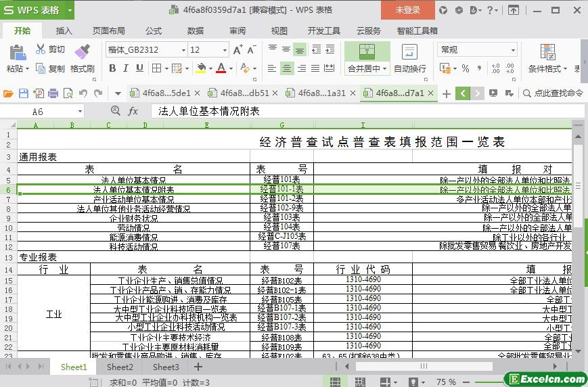Viewport: 588px width, 387px height.
Task: Click the percent style icon
Action: 466,68
